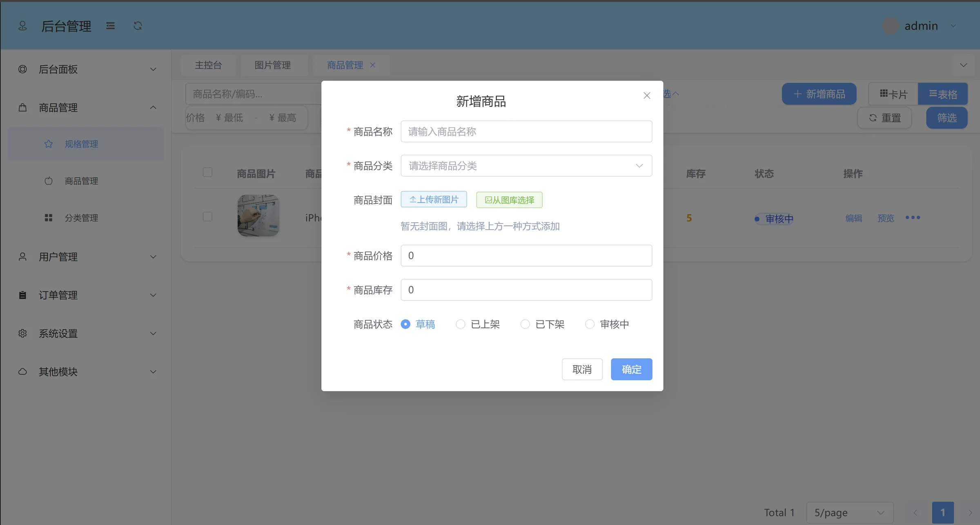Click the gear icon beside 系统设置

[23, 333]
